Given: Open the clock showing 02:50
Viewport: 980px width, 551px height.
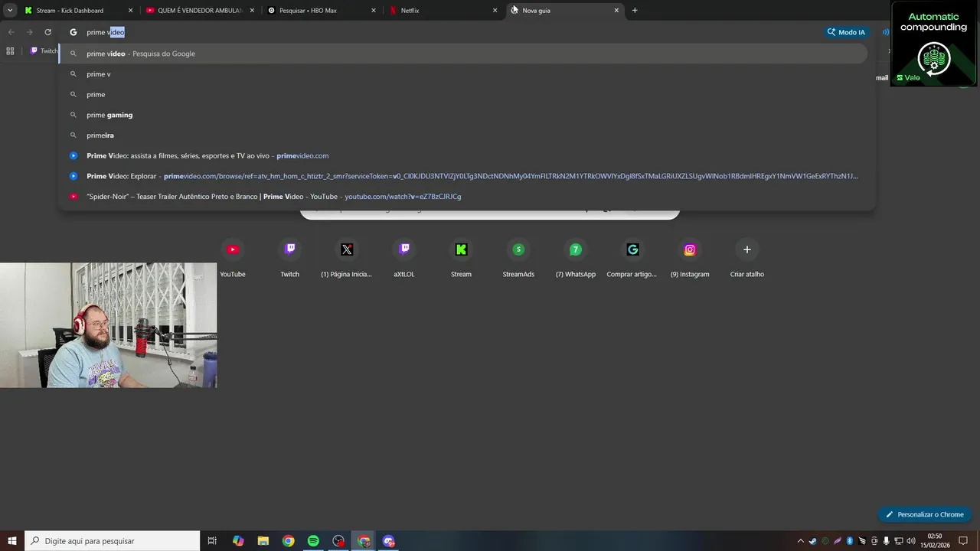Looking at the screenshot, I should 934,541.
